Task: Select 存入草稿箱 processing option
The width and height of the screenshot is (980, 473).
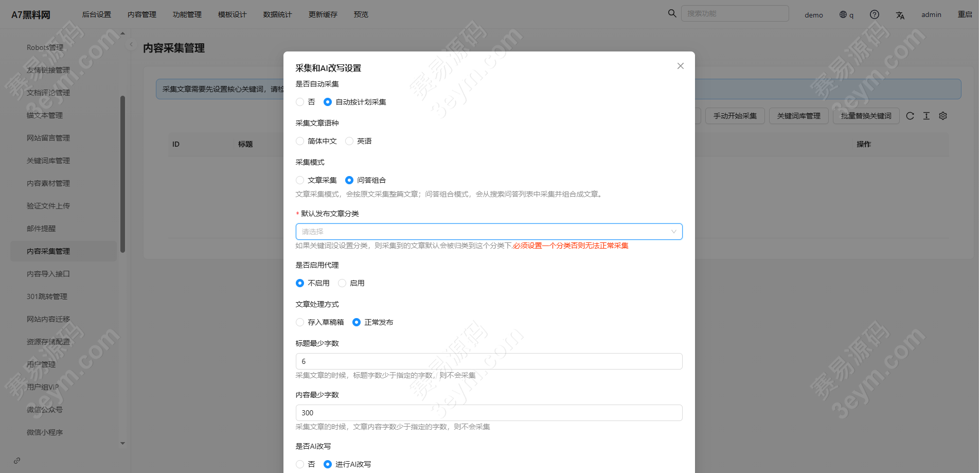Action: [x=300, y=322]
